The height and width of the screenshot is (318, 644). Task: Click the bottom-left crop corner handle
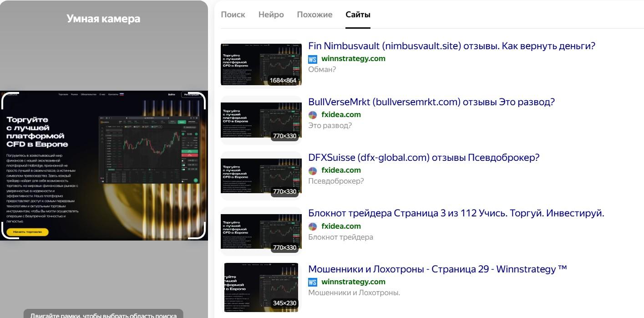5,234
